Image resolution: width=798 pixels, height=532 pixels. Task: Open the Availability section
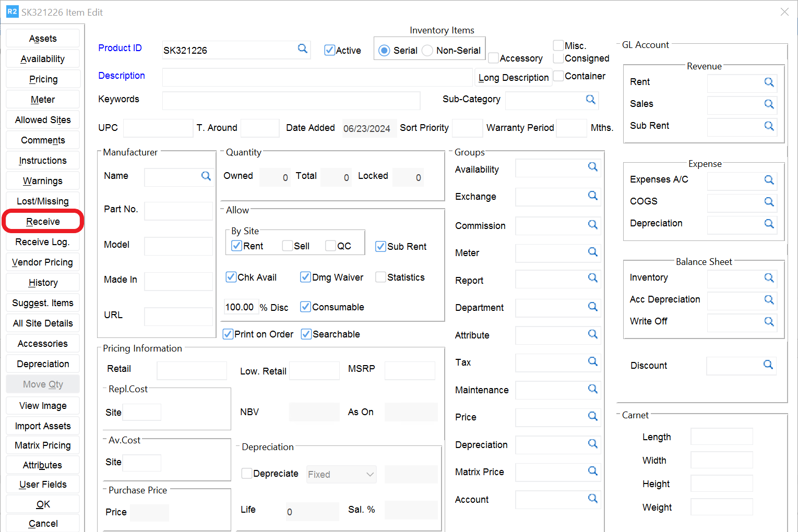pyautogui.click(x=43, y=59)
